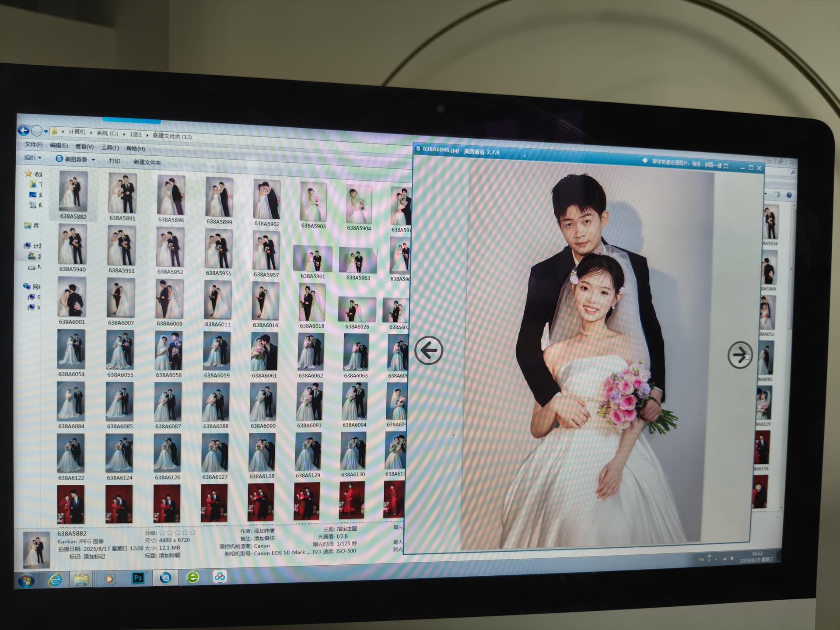Click 添加备注 to add a comment

[x=264, y=538]
